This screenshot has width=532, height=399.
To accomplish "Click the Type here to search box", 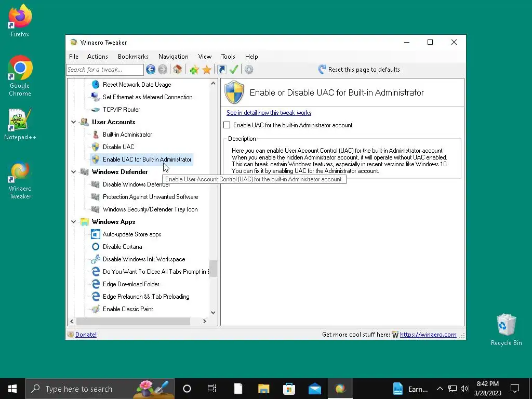I will [100, 389].
